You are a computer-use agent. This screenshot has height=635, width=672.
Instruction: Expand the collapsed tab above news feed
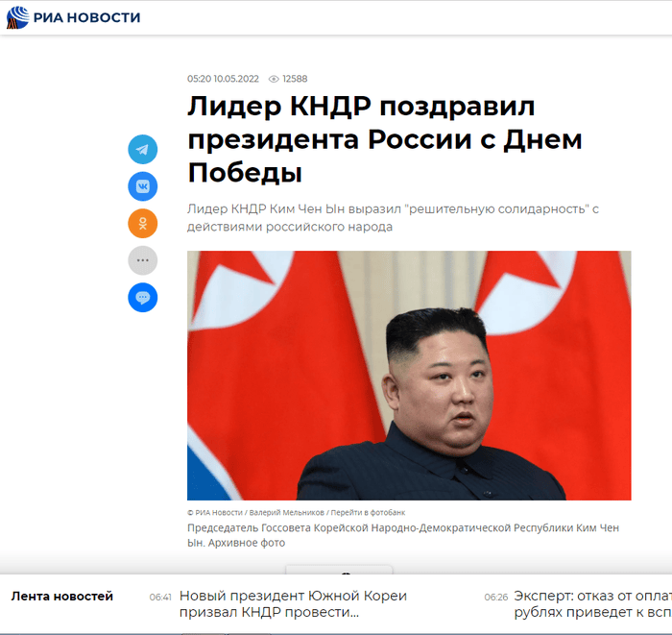(339, 570)
